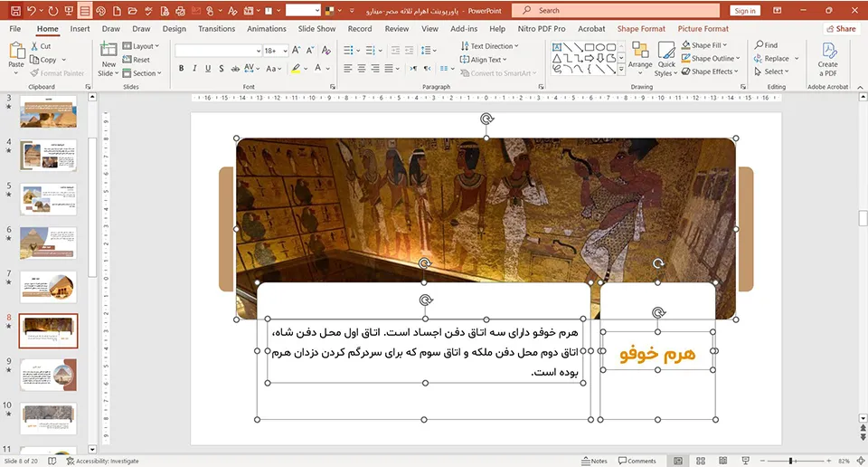The image size is (868, 467).
Task: Toggle Underline formatting
Action: pos(208,68)
